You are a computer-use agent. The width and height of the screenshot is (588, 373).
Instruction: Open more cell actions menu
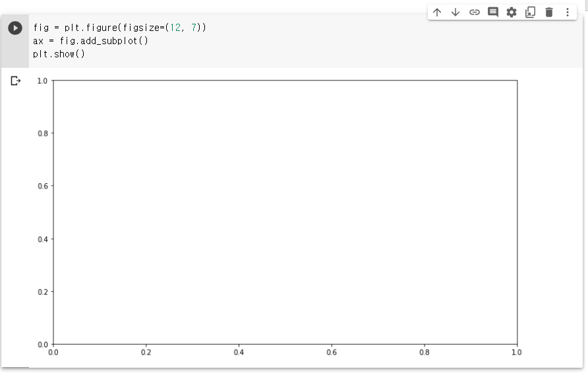[568, 13]
